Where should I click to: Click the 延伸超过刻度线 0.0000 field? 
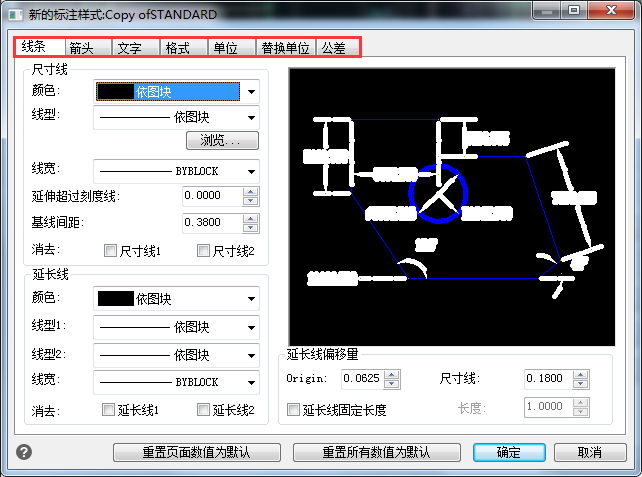pos(213,196)
